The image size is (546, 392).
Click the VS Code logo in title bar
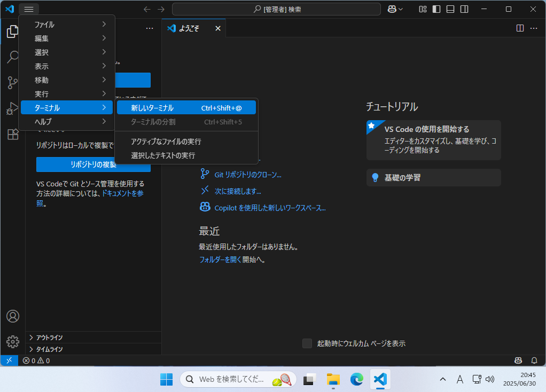tap(10, 9)
